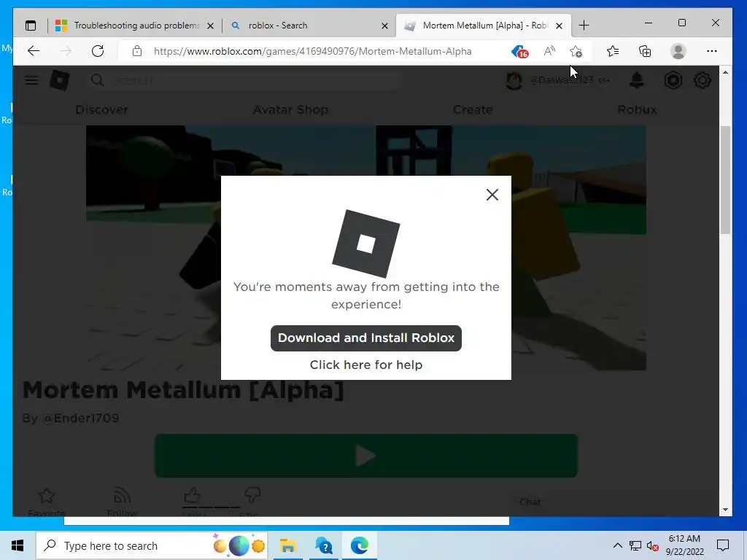The width and height of the screenshot is (747, 560).
Task: Click Download and Install Roblox button
Action: pos(366,338)
